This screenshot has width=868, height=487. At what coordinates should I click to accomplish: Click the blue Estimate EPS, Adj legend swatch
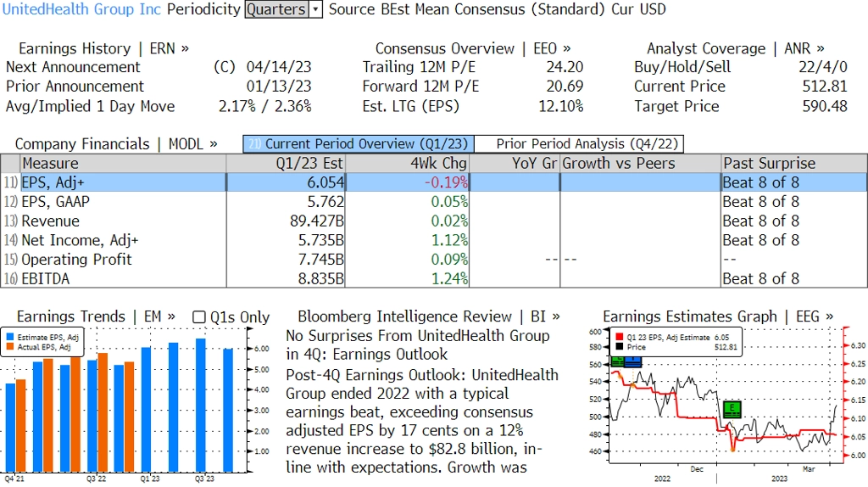10,337
